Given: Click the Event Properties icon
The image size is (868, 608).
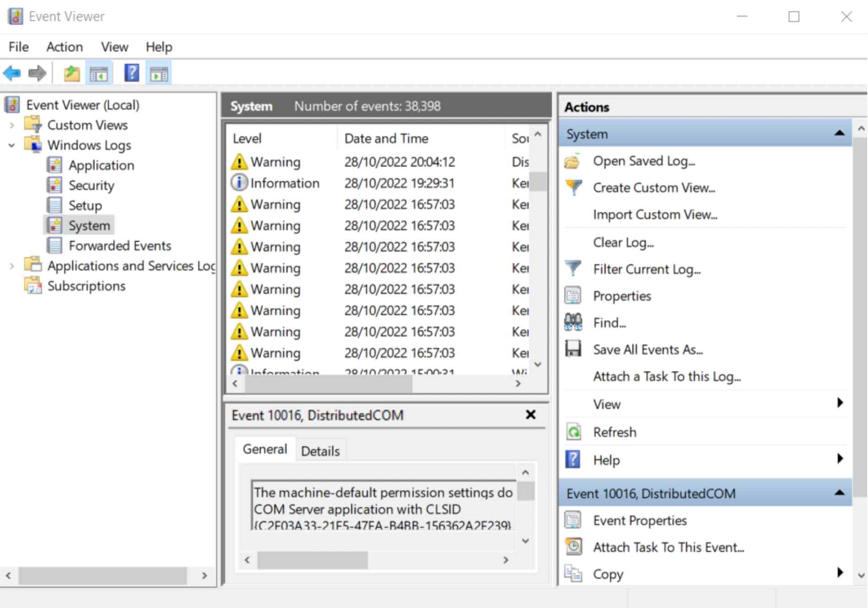Looking at the screenshot, I should 573,520.
